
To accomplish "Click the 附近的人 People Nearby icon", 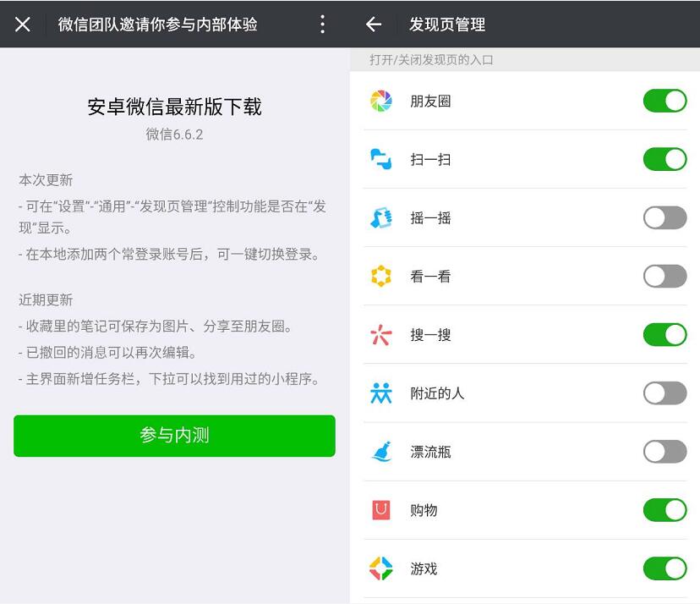I will click(380, 393).
